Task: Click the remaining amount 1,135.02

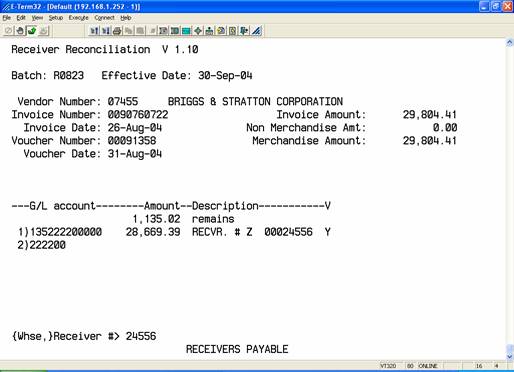Action: 156,219
